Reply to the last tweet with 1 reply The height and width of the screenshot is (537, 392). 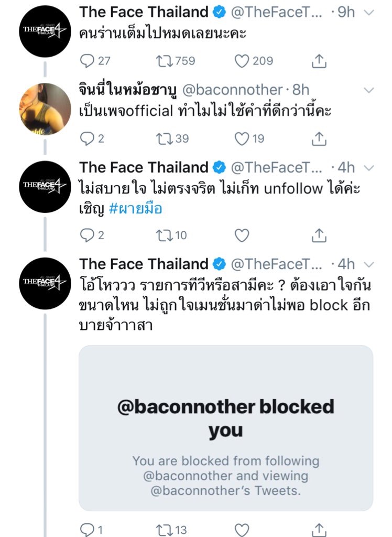tap(86, 530)
